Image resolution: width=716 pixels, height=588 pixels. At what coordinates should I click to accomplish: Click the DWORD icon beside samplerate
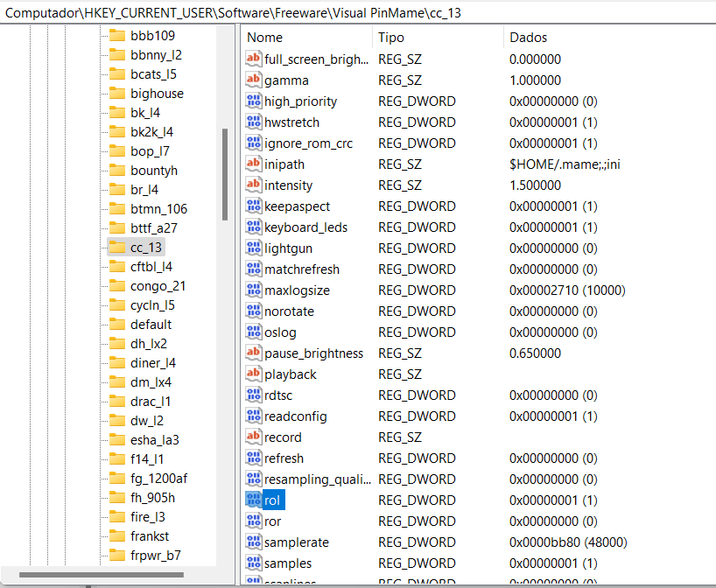[x=254, y=542]
